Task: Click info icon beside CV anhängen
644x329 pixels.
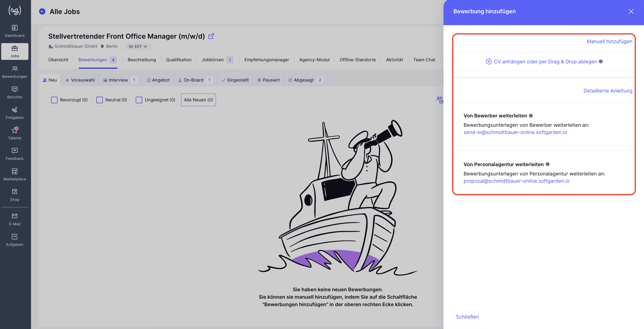Action: (x=601, y=62)
